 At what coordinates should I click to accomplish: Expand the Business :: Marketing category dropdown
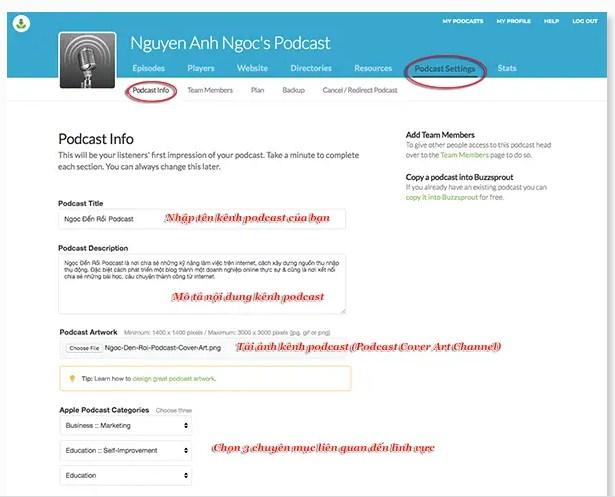coord(125,424)
